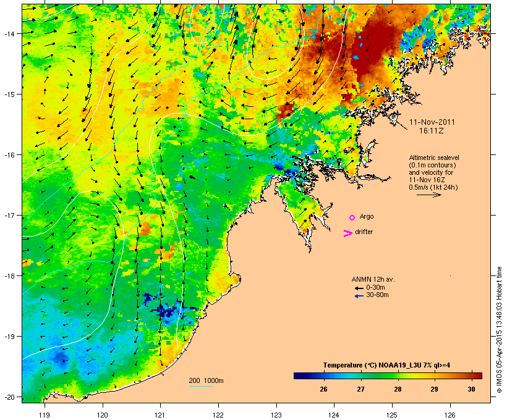Click the latitude label -15
Image resolution: width=507 pixels, height=420 pixels.
[x=9, y=94]
